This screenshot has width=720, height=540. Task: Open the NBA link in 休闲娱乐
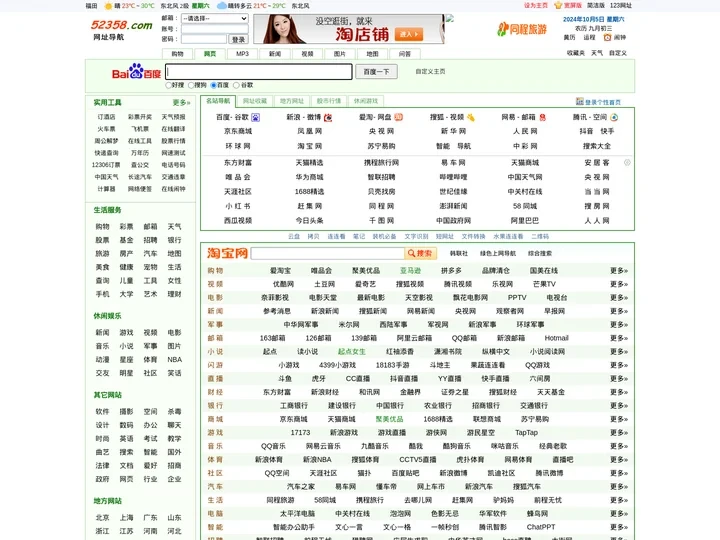(x=174, y=360)
